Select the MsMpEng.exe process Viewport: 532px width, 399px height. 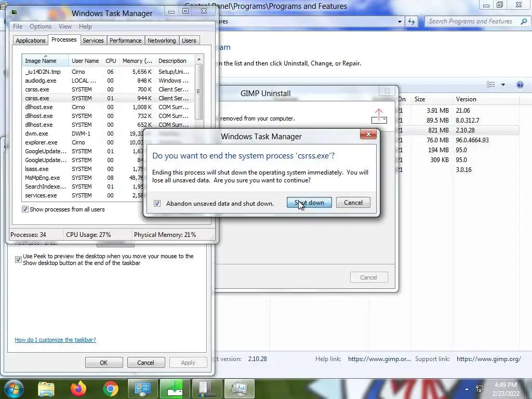(x=83, y=178)
